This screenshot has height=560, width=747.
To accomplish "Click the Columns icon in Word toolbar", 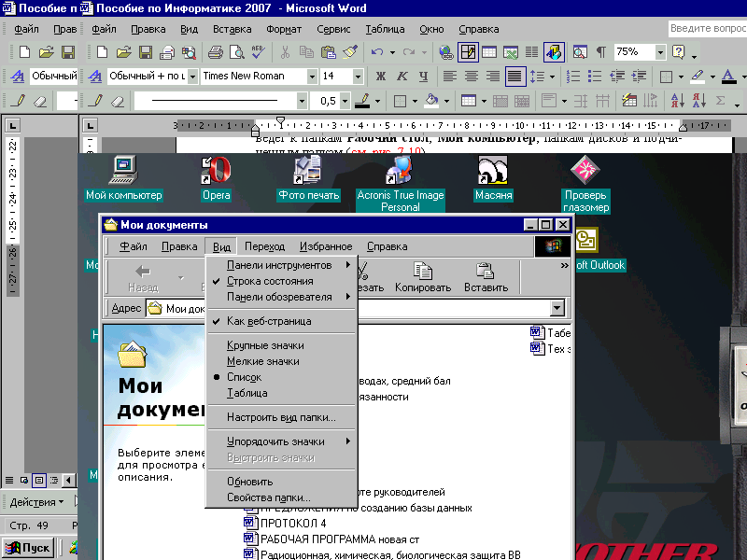I will tap(531, 52).
